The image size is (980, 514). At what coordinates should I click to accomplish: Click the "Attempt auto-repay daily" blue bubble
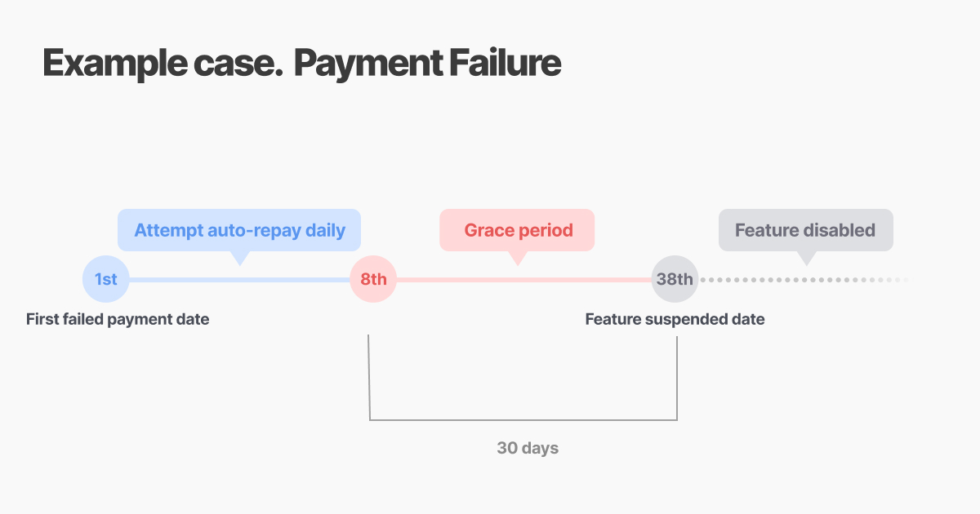239,230
